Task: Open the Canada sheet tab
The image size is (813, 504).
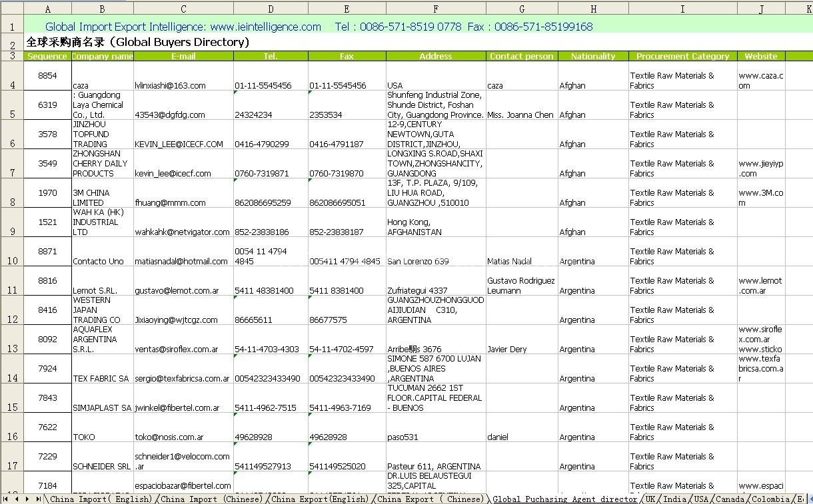Action: (x=730, y=499)
